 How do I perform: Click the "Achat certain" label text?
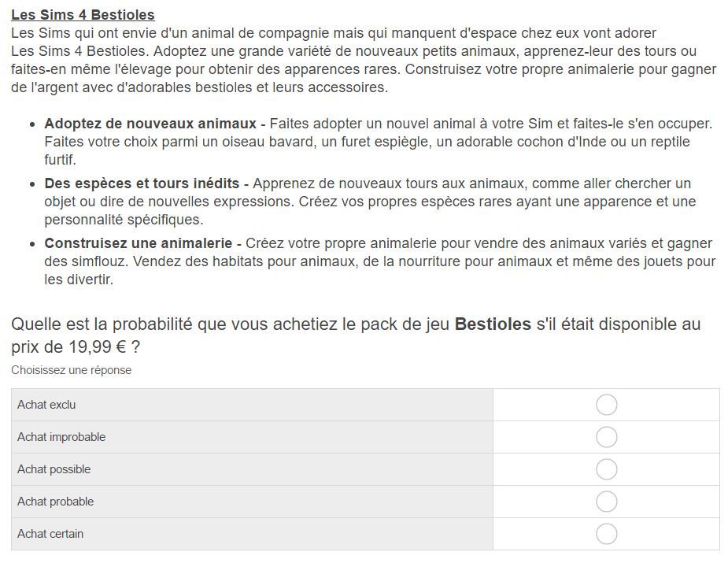coord(50,534)
